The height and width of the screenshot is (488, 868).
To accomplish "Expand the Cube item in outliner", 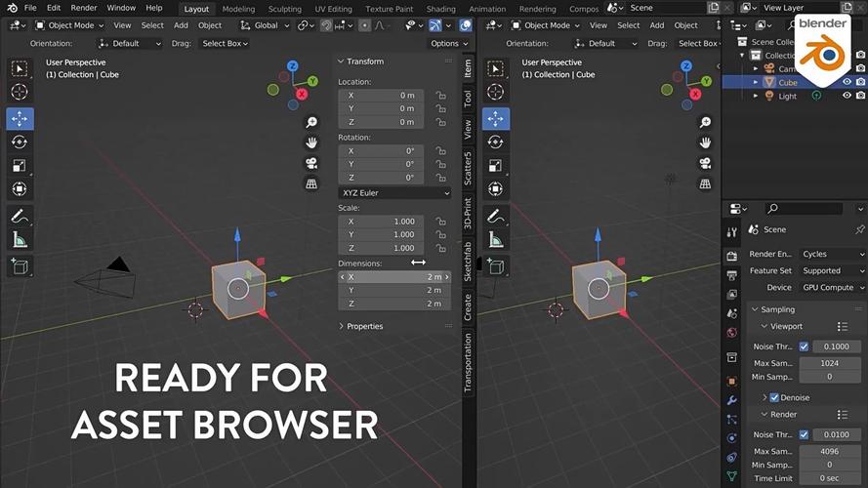I will (x=756, y=82).
